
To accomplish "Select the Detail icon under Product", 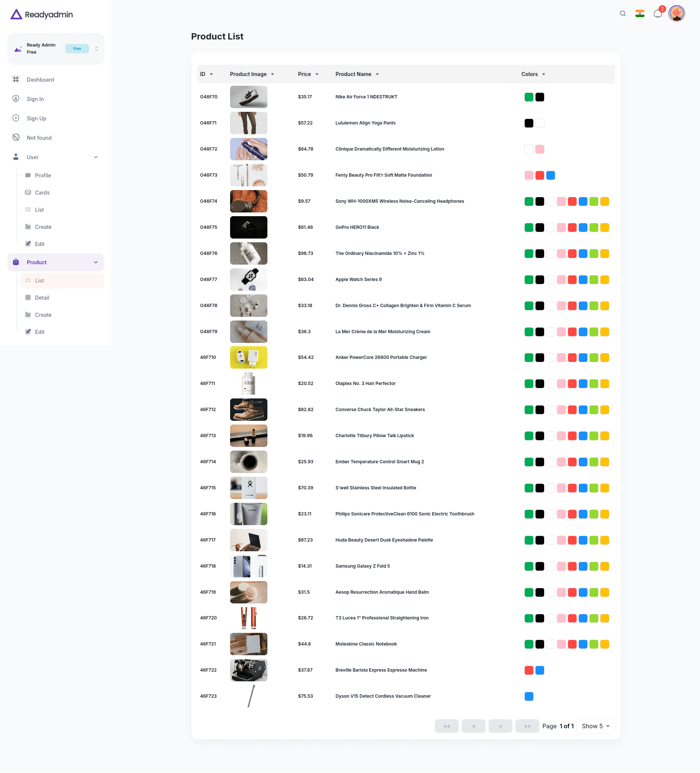I will 28,297.
